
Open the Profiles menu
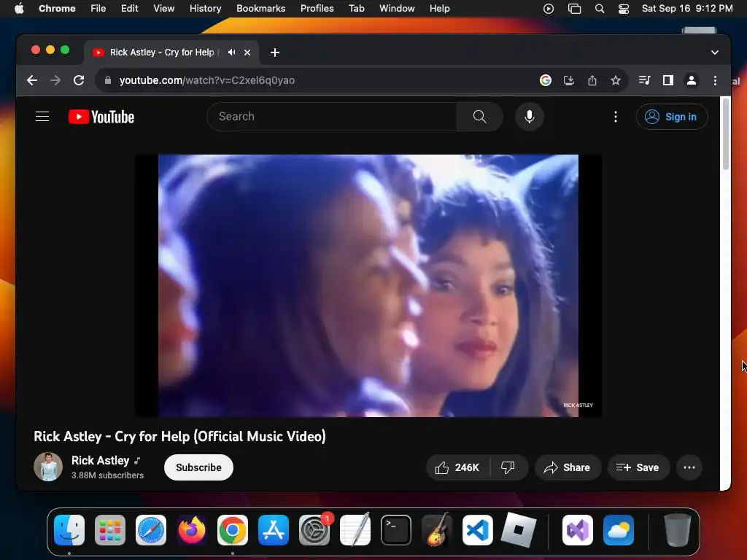317,9
